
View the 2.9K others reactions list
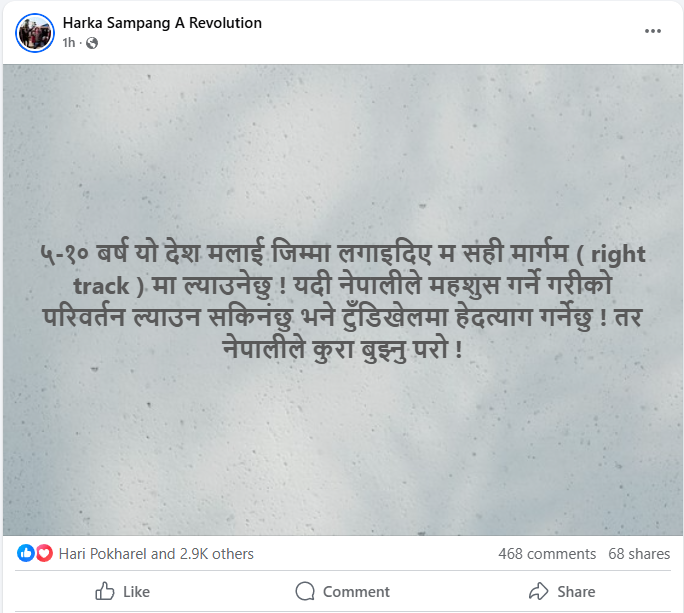(216, 554)
